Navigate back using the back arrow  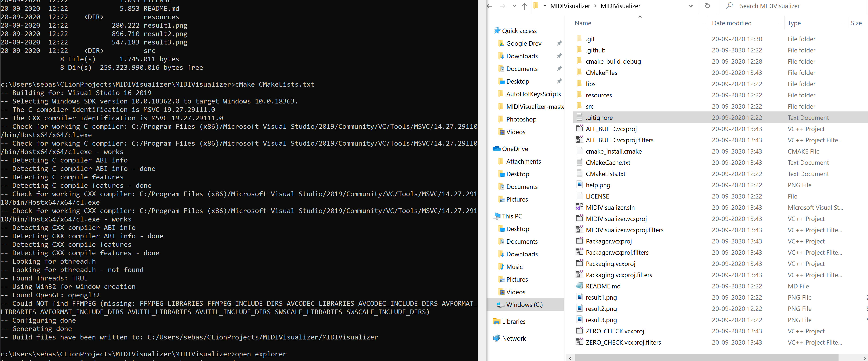[x=489, y=6]
